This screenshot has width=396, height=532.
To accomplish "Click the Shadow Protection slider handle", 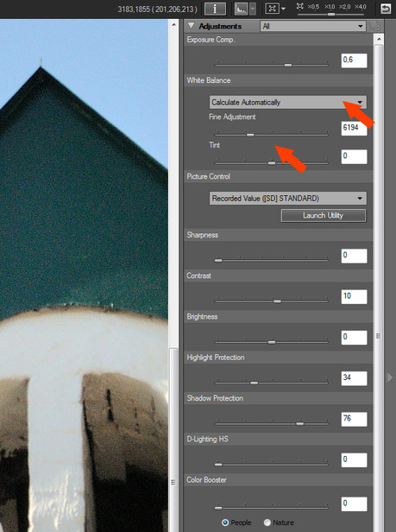I will click(299, 423).
